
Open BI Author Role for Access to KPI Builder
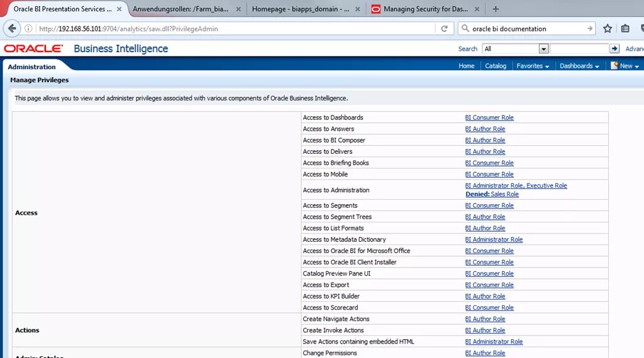coord(485,296)
